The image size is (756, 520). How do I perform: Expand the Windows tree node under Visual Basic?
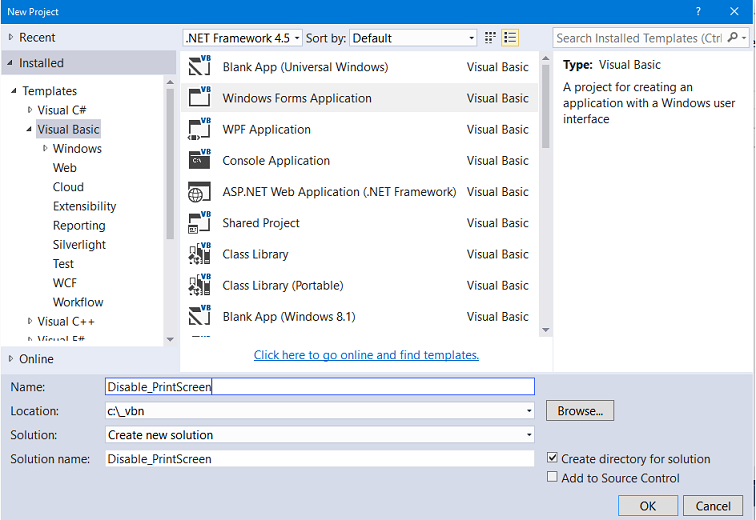point(45,148)
